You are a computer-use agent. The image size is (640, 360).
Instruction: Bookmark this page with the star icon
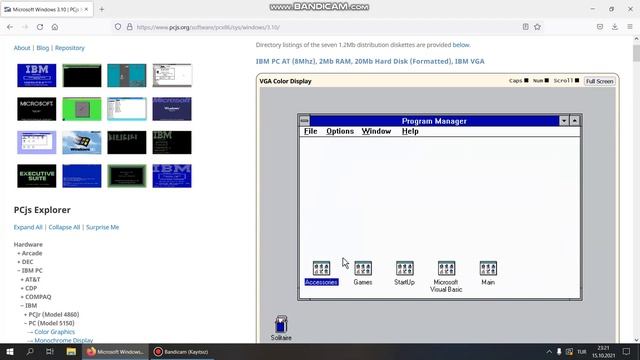(537, 27)
